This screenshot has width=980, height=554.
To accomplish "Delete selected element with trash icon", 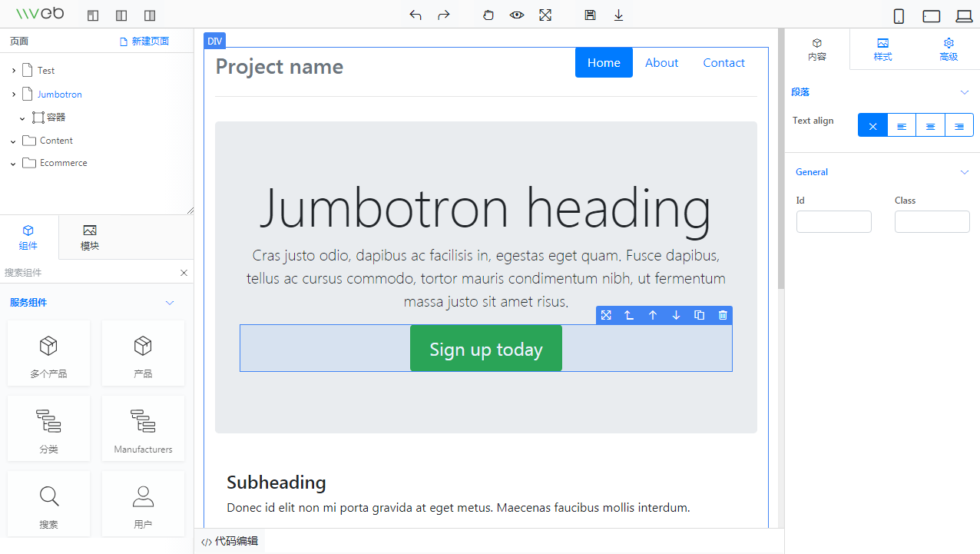I will [x=723, y=315].
